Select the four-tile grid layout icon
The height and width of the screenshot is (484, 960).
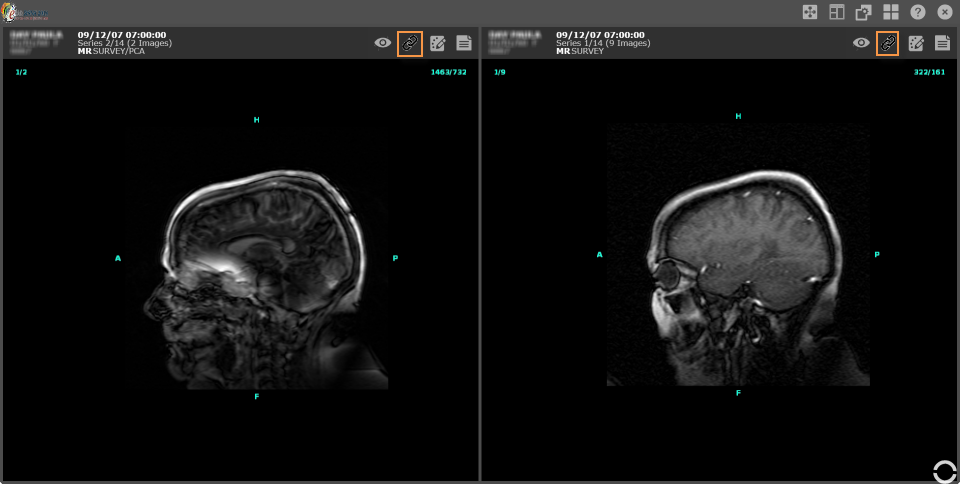[890, 12]
